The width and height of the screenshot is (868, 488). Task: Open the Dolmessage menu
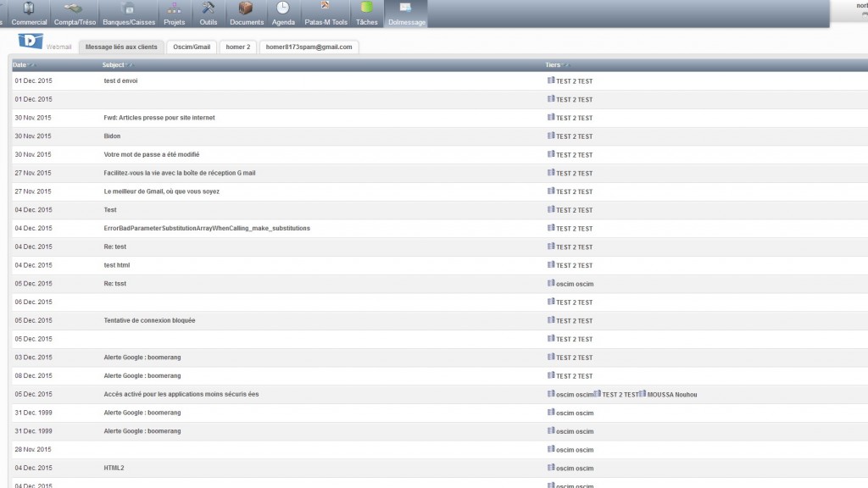(406, 14)
